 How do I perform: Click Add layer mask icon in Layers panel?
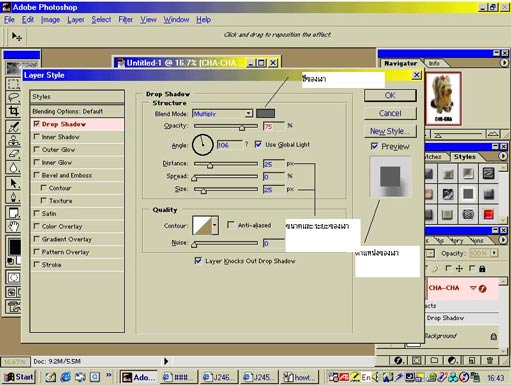click(x=416, y=360)
